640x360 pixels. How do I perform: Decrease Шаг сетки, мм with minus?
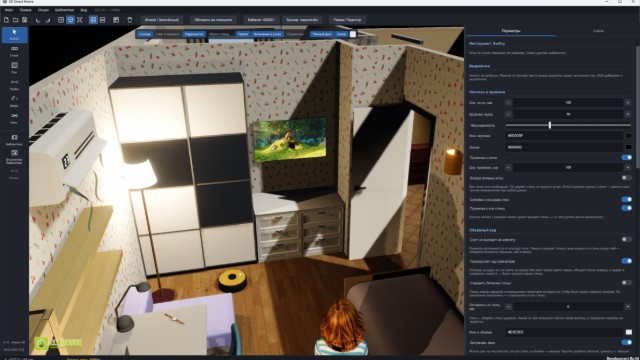click(508, 102)
